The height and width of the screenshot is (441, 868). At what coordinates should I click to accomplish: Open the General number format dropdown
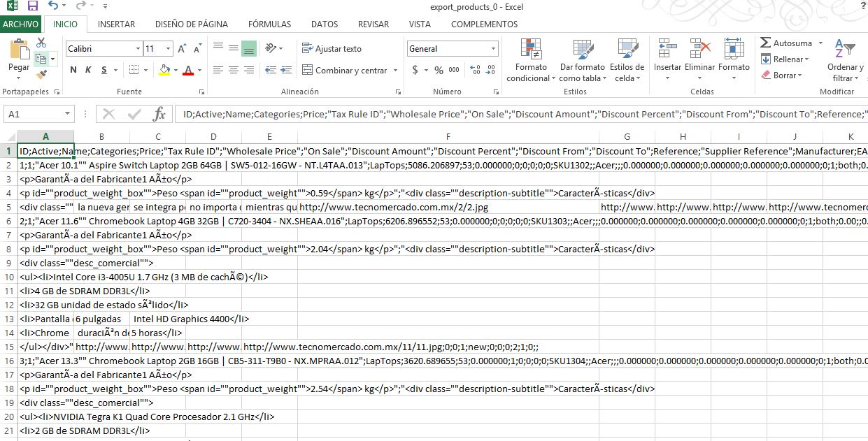point(493,49)
